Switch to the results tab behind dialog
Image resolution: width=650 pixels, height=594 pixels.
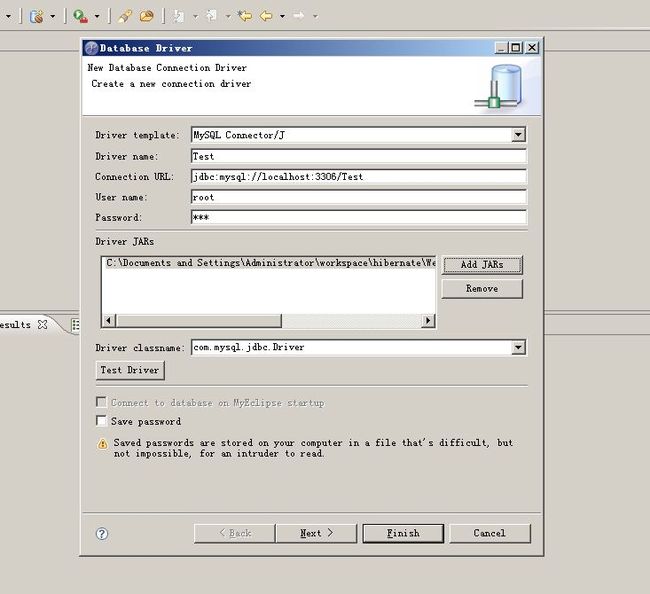pyautogui.click(x=15, y=325)
